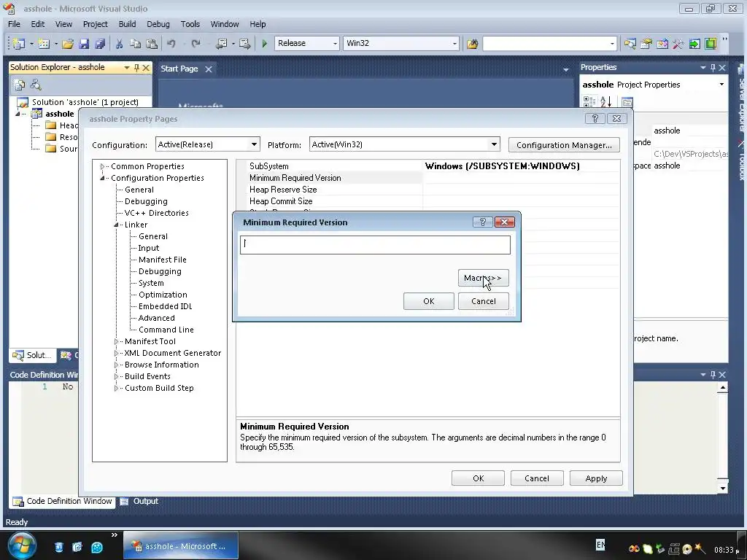747x560 pixels.
Task: Click the Navigate Backward toolbar icon
Action: point(222,43)
